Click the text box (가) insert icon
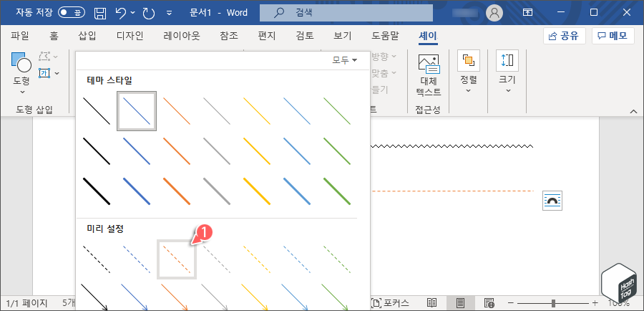The width and height of the screenshot is (644, 311). 44,73
